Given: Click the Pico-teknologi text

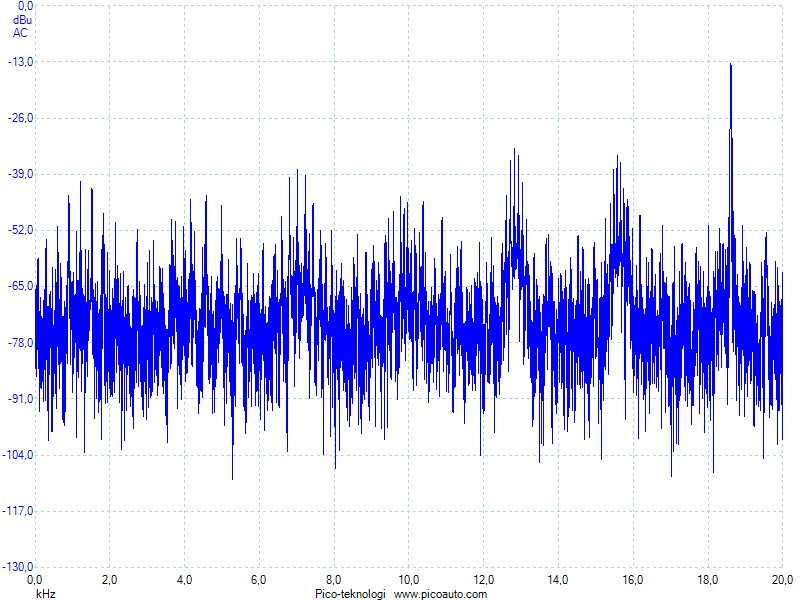Looking at the screenshot, I should tap(350, 594).
